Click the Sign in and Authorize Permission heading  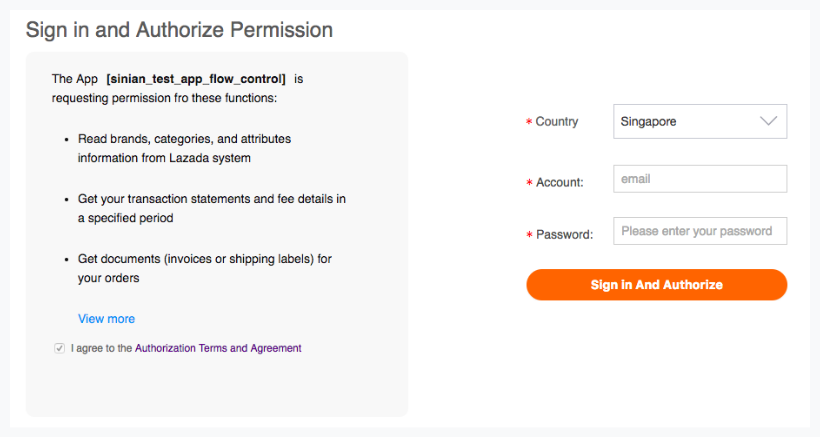(x=179, y=30)
